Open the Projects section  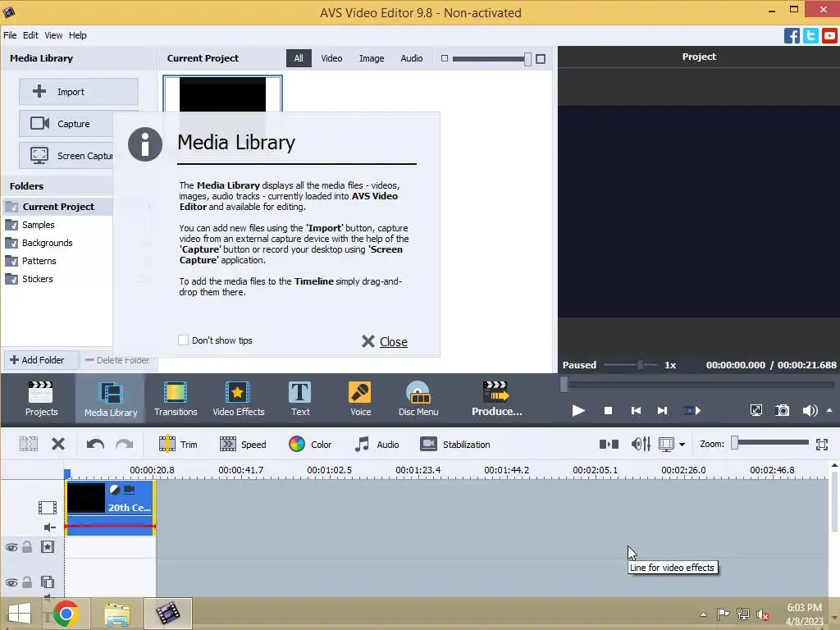[41, 399]
